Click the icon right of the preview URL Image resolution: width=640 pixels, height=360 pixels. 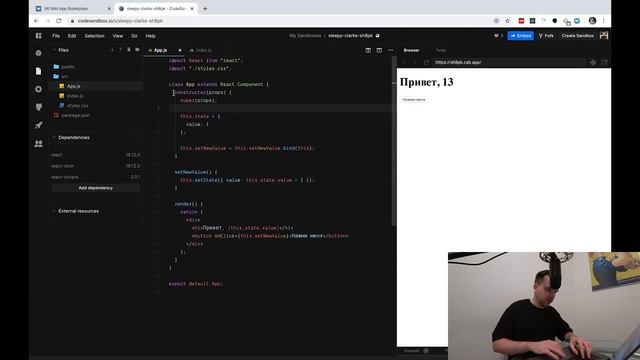[x=593, y=62]
